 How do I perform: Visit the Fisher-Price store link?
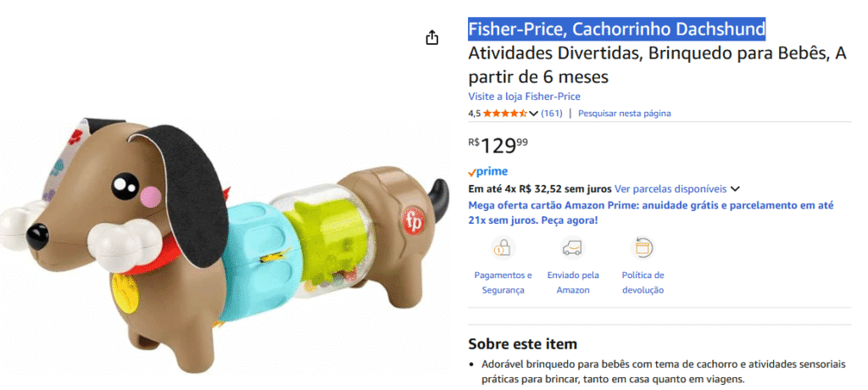tap(524, 97)
